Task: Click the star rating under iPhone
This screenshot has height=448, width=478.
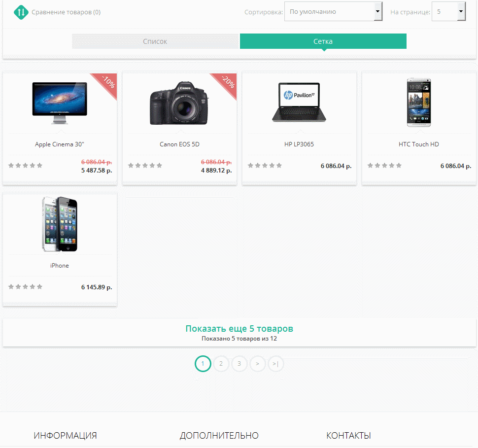Action: point(26,287)
